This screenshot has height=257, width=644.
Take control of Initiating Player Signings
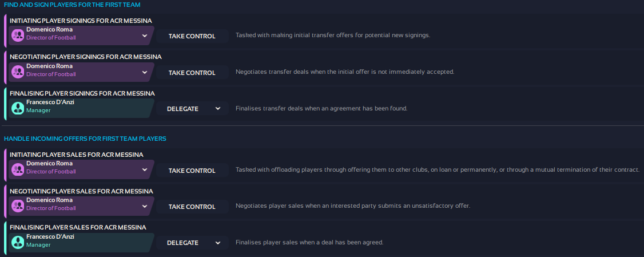pos(192,36)
